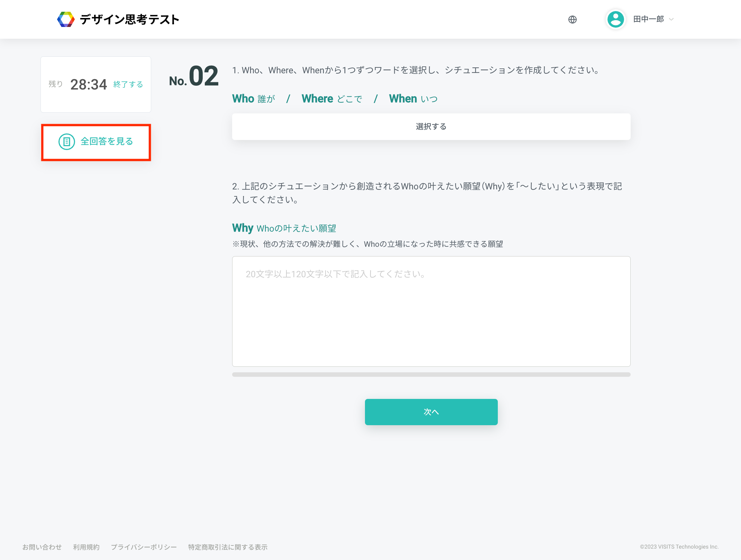Viewport: 741px width, 560px height.
Task: Open お問い合わせ footer link
Action: tap(42, 547)
